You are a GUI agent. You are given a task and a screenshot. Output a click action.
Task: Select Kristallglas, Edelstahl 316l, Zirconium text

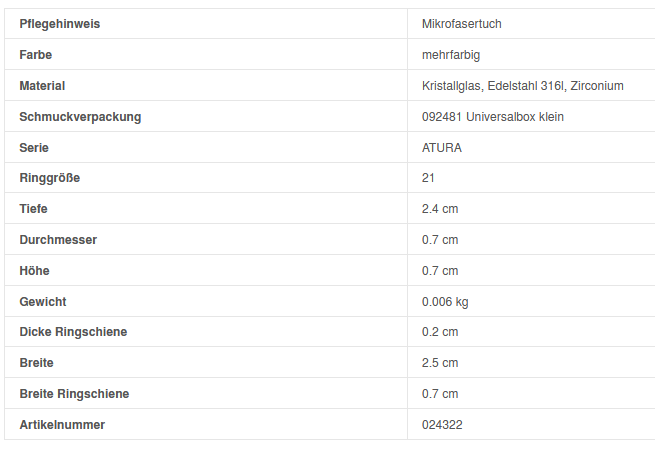[522, 86]
